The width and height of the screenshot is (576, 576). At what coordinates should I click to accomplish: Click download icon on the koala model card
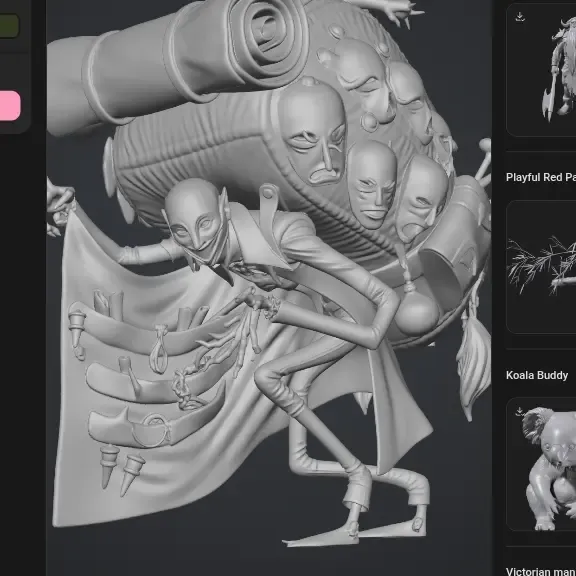click(519, 411)
